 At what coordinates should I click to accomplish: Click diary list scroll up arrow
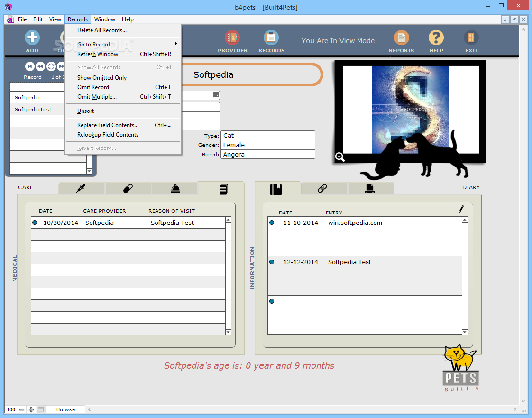[465, 220]
